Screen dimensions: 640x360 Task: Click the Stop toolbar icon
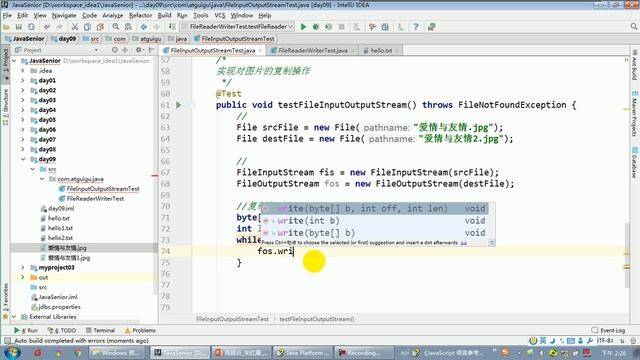tap(341, 27)
